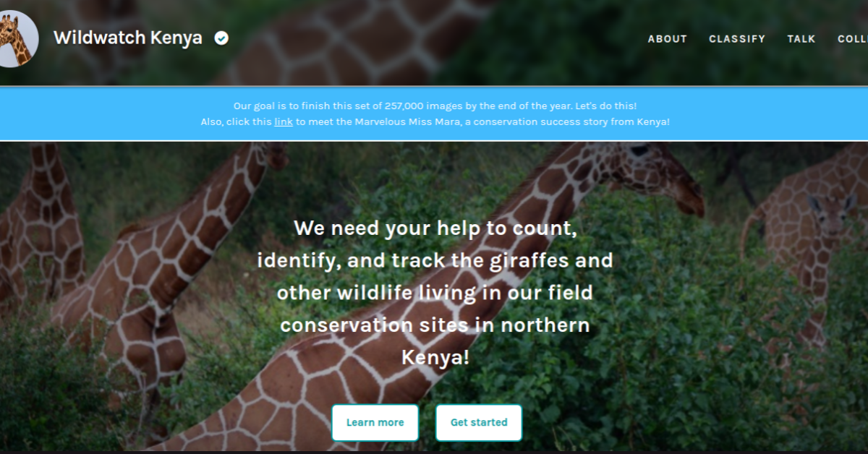The image size is (868, 454).
Task: Open the TALK discussion tab
Action: coord(801,39)
